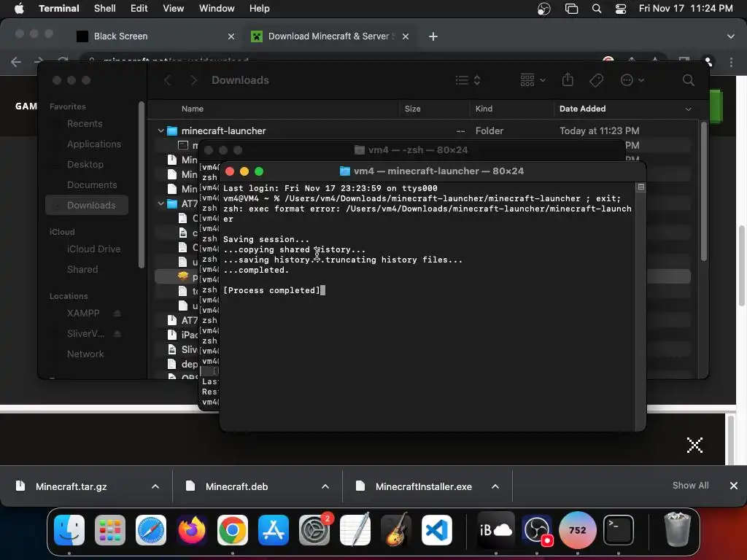Open the Shell menu
747x560 pixels.
click(x=105, y=9)
